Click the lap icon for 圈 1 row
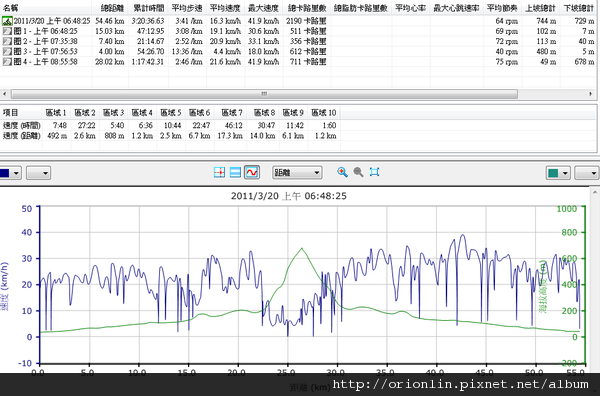Screen dimensions: 600x396 [7, 31]
